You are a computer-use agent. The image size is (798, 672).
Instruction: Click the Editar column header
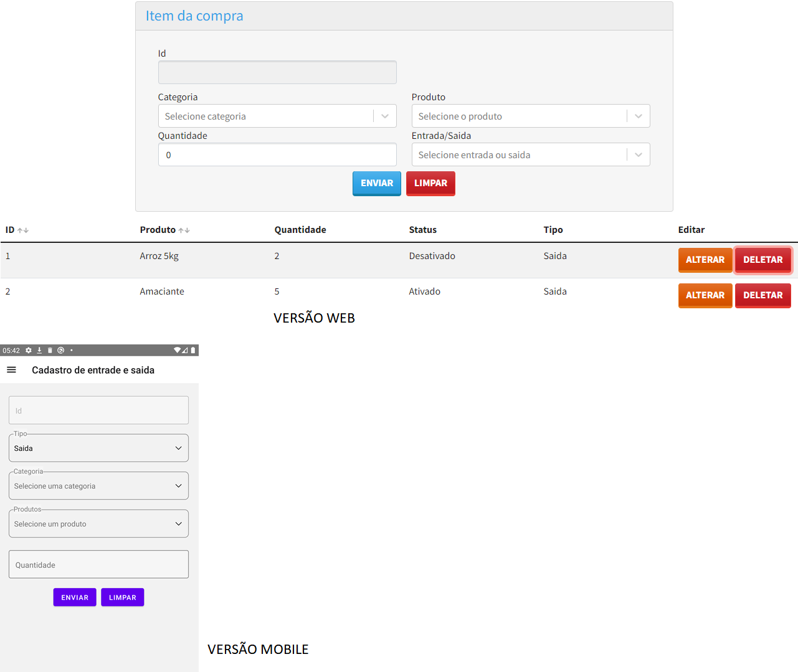pos(691,230)
